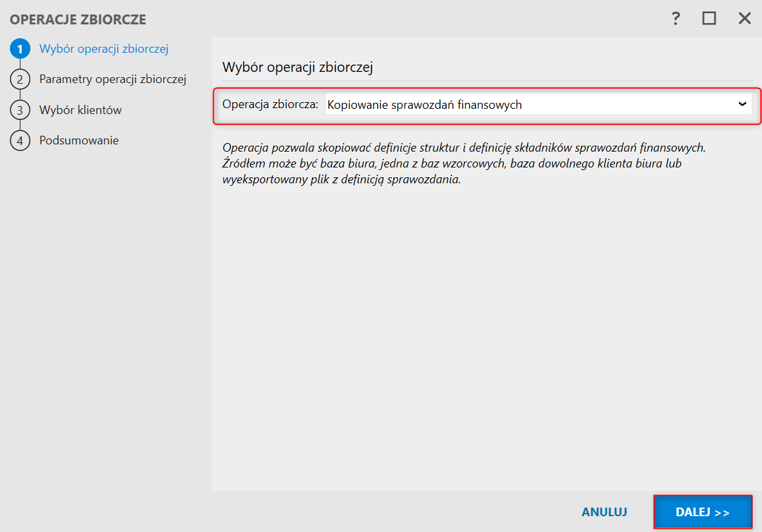Open Parametry operacji zbiorczej step

113,79
